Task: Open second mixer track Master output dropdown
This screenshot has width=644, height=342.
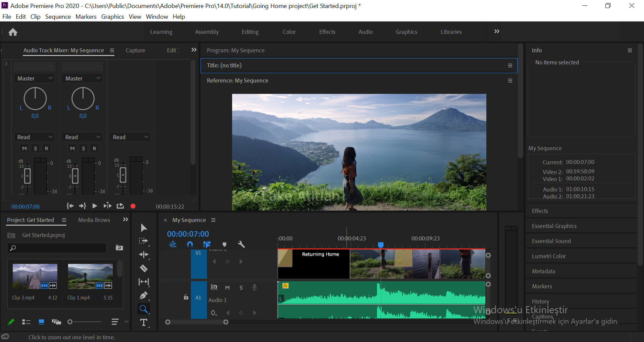Action: 83,78
